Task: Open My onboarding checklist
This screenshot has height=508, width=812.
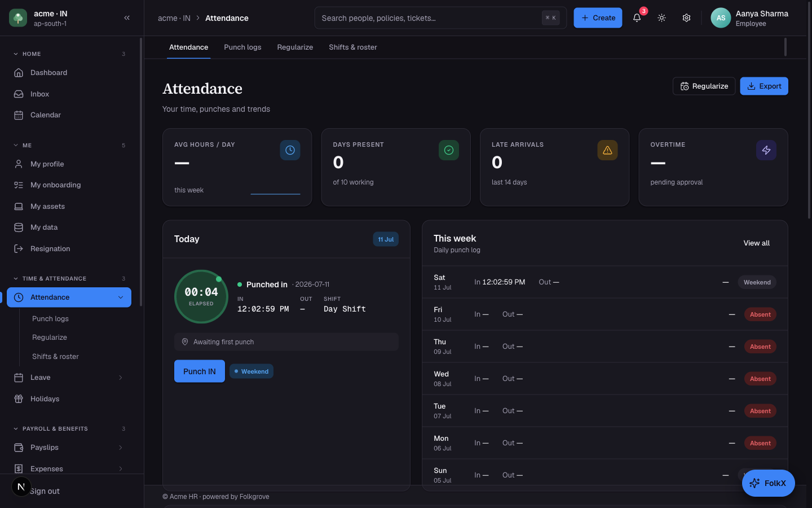Action: (x=69, y=185)
